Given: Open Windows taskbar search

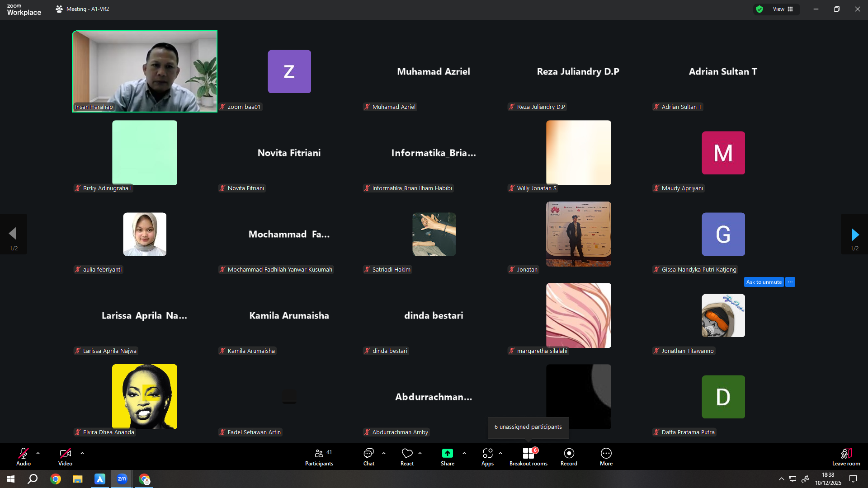Looking at the screenshot, I should [x=33, y=479].
